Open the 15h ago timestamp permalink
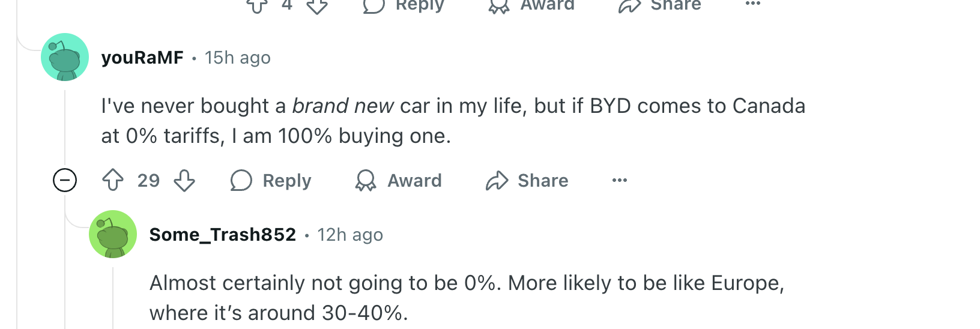Screen dimensions: 980x329 coord(238,58)
